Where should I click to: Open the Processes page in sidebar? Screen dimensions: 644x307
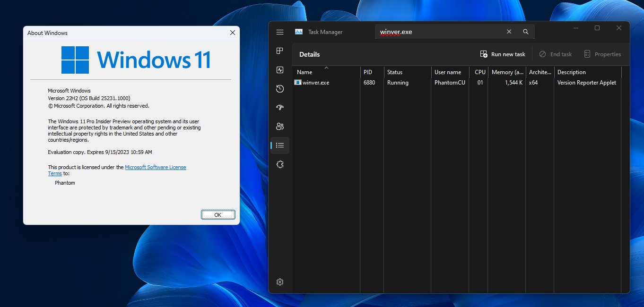(x=280, y=51)
